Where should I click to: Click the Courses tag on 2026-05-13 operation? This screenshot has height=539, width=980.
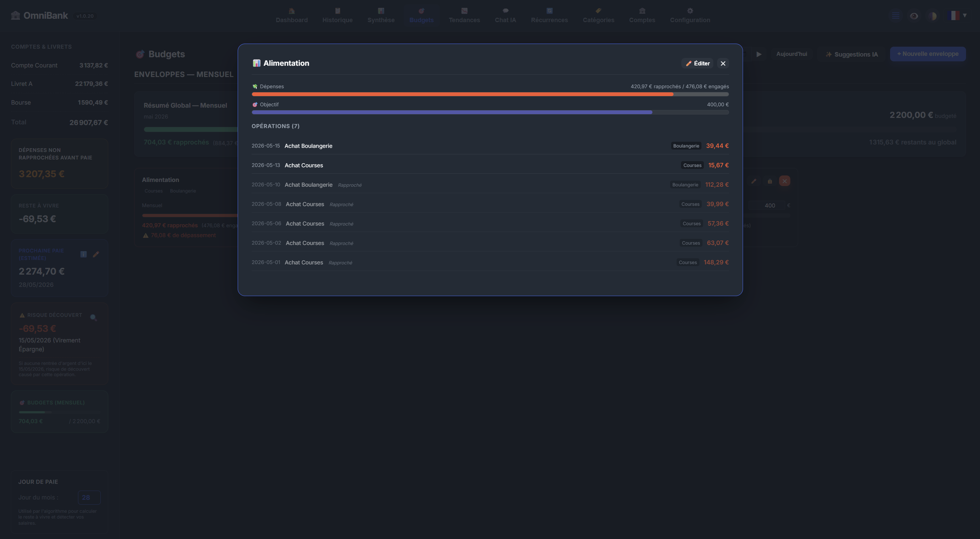tap(692, 165)
